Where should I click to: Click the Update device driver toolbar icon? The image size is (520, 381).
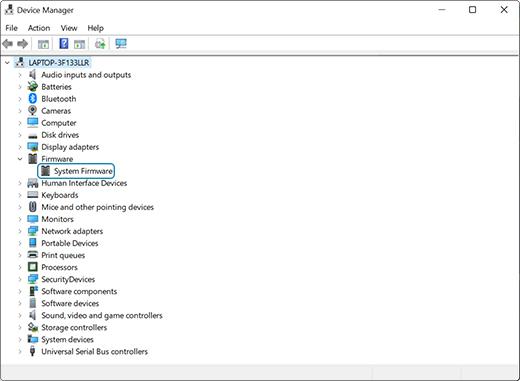coord(100,44)
